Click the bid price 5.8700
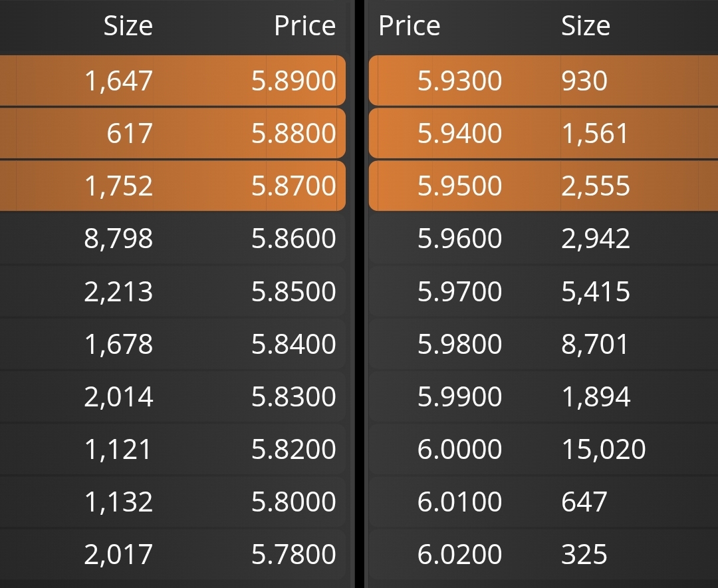This screenshot has width=718, height=588. (294, 186)
